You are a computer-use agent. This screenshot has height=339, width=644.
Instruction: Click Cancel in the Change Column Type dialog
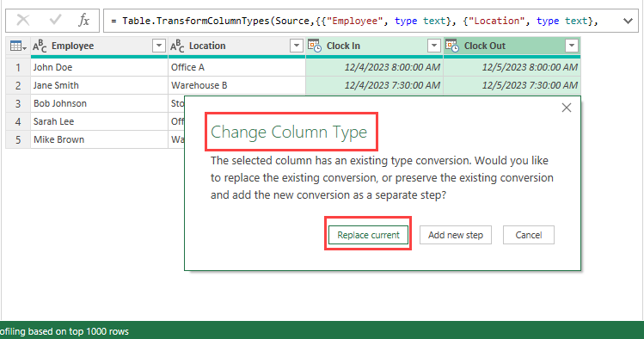pos(529,235)
